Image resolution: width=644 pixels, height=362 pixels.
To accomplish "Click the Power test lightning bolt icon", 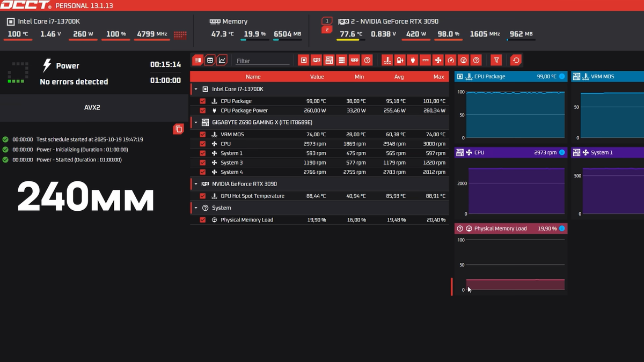I will click(x=47, y=65).
